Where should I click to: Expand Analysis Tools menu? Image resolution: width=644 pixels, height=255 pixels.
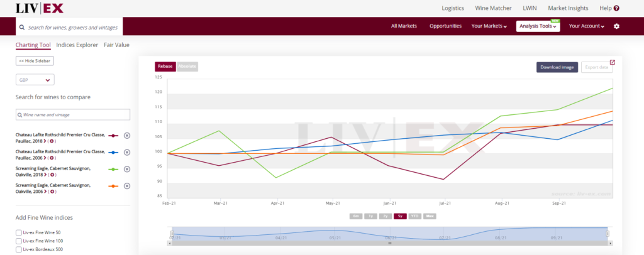pos(538,26)
